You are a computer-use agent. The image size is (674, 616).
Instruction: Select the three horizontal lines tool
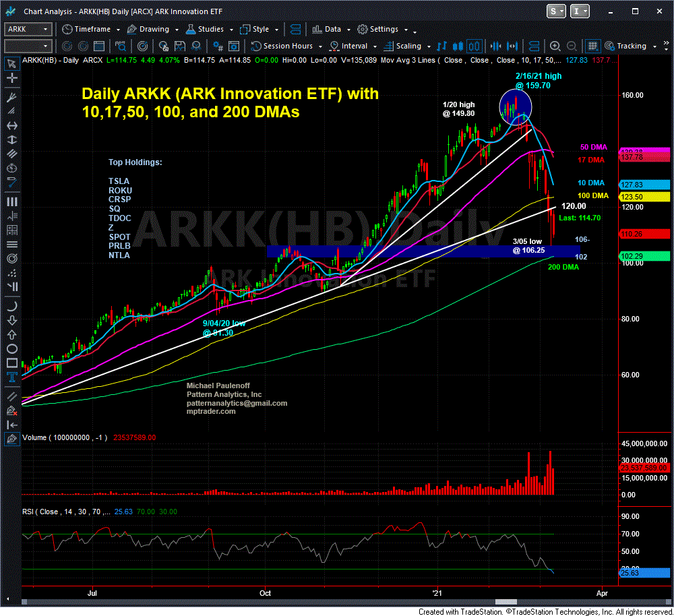click(x=11, y=244)
